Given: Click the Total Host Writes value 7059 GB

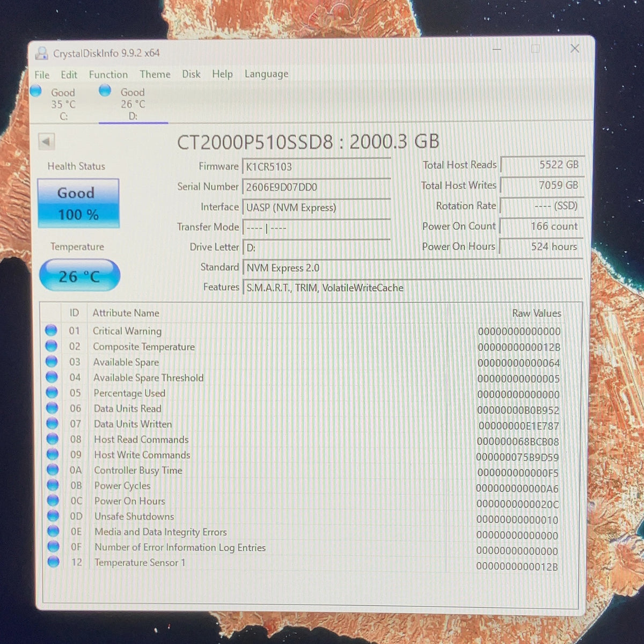Looking at the screenshot, I should (x=542, y=185).
